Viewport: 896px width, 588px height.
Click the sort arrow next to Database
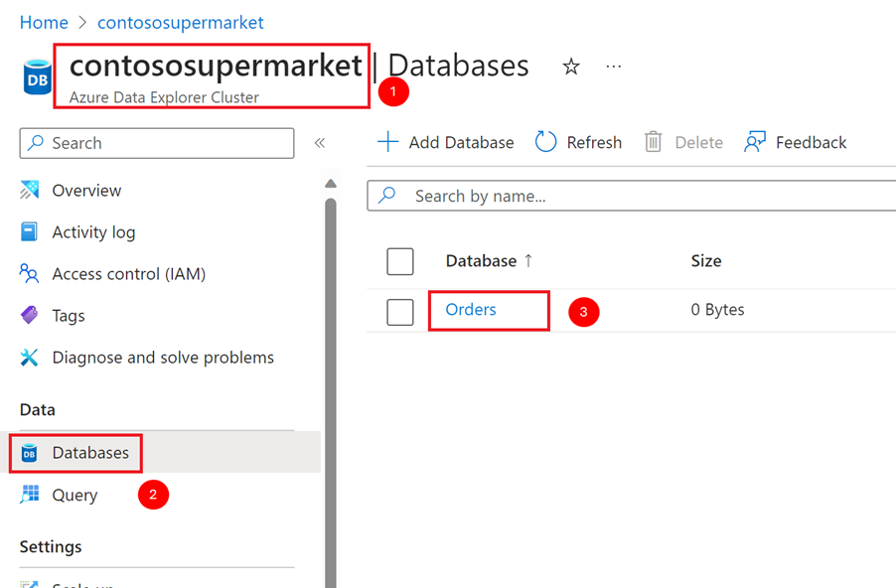tap(528, 261)
